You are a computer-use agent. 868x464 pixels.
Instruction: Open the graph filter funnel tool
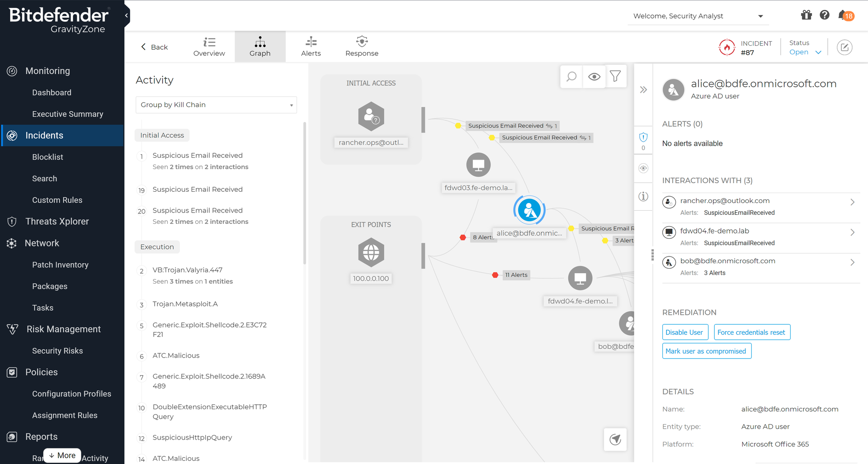tap(615, 76)
